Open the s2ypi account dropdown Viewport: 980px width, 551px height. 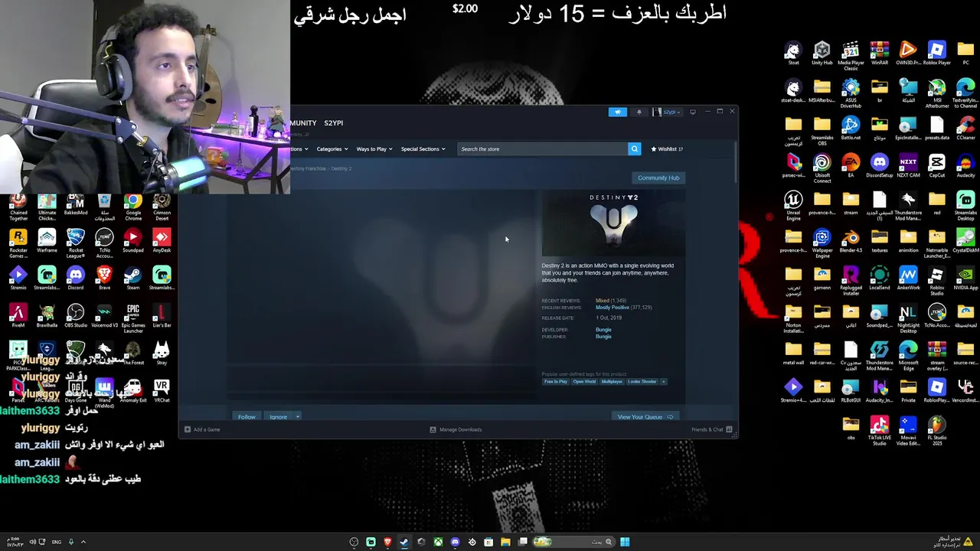pos(667,112)
